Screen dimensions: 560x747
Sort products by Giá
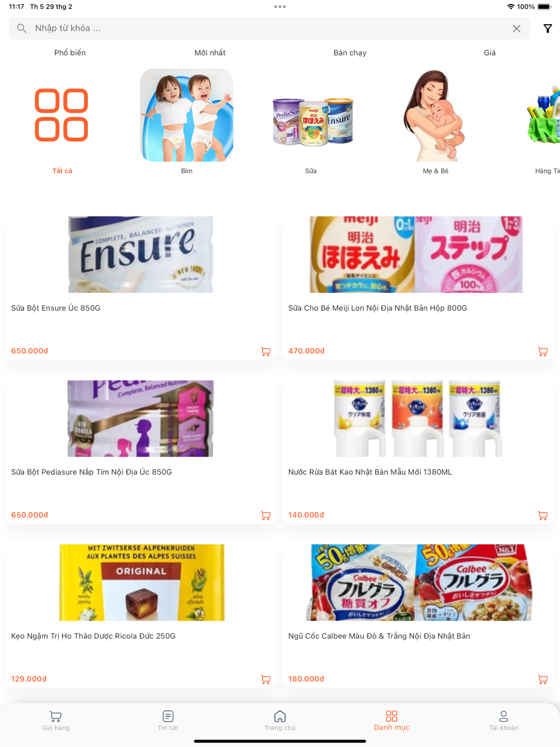point(490,53)
